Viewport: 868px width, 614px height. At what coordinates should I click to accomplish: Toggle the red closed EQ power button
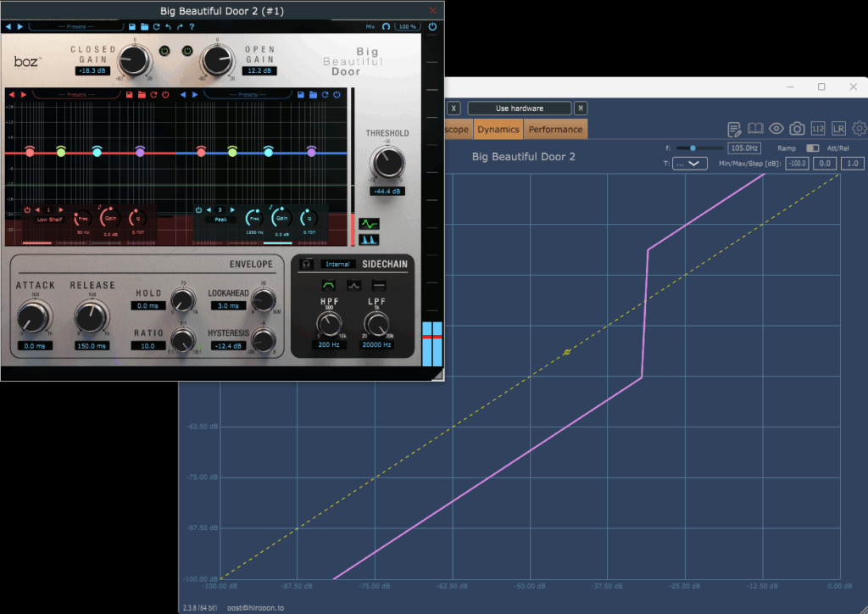165,95
